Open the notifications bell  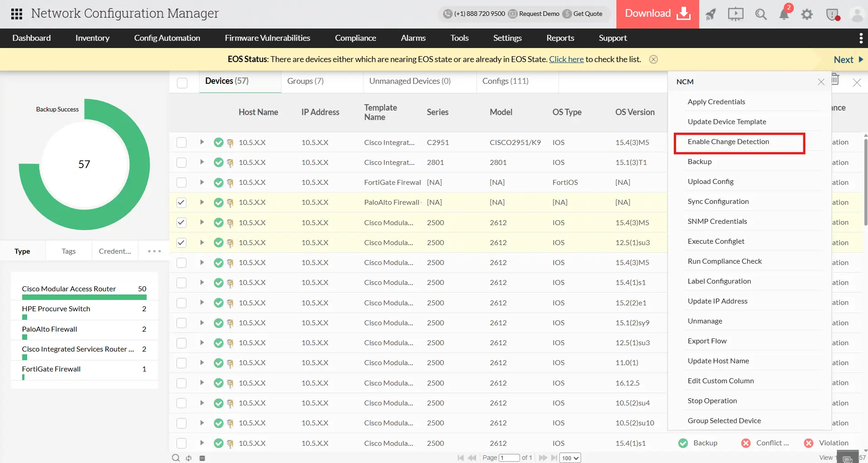coord(784,14)
